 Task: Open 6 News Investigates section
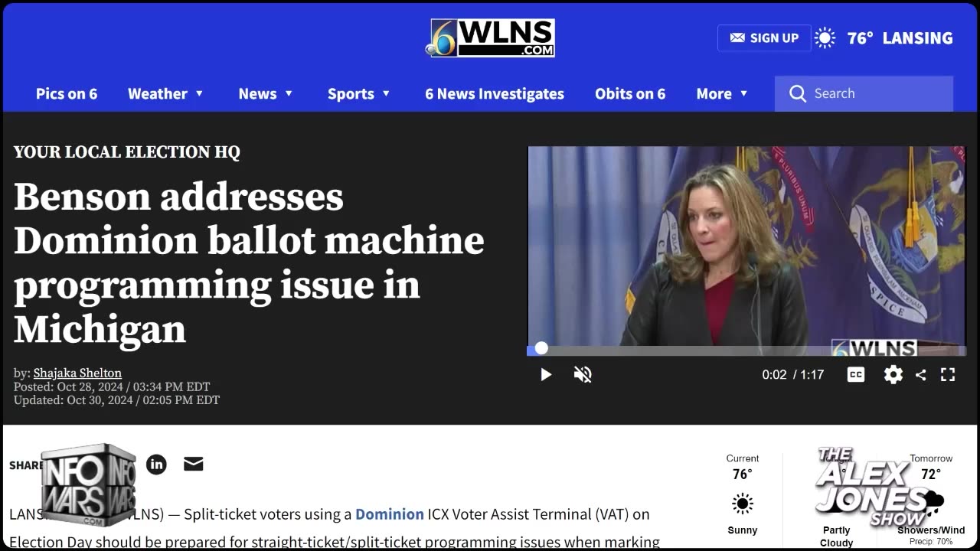tap(495, 93)
